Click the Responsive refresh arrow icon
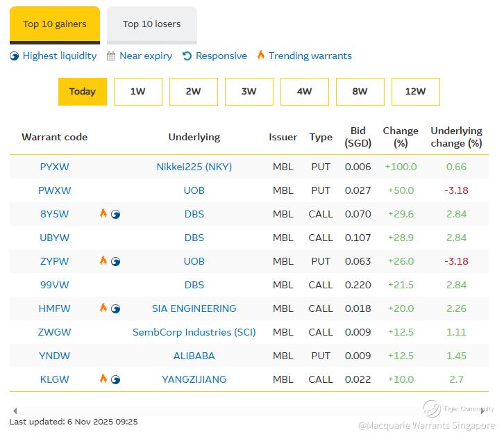The image size is (504, 437). point(187,56)
